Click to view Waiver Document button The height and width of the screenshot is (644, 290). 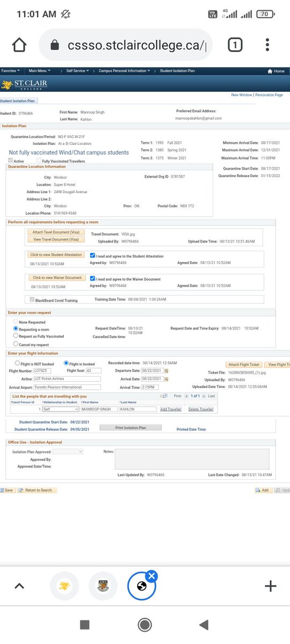(x=57, y=278)
